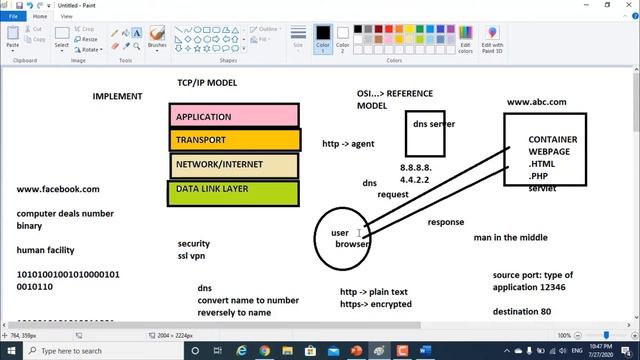Open the Rotate dropdown
640x360 pixels.
tap(89, 50)
